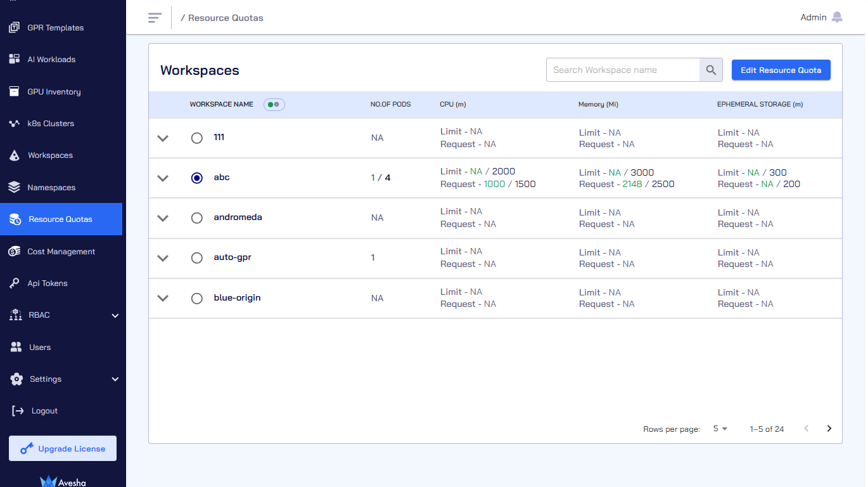Click the EPHEMERAL STORAGE (m) header
Image resolution: width=868 pixels, height=487 pixels.
click(760, 104)
